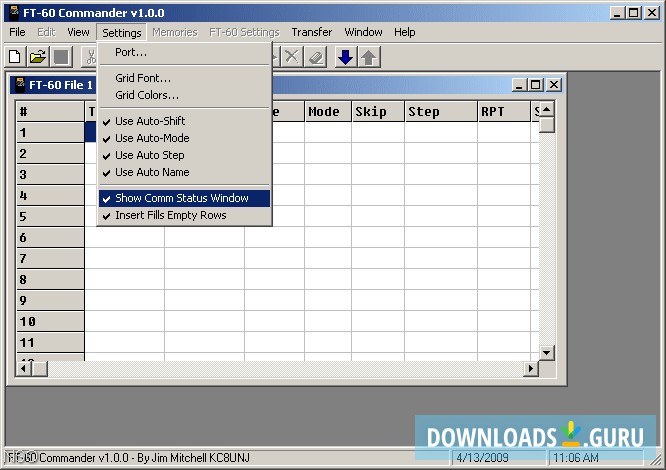The image size is (666, 470).
Task: Click the Skip column header
Action: (x=378, y=112)
